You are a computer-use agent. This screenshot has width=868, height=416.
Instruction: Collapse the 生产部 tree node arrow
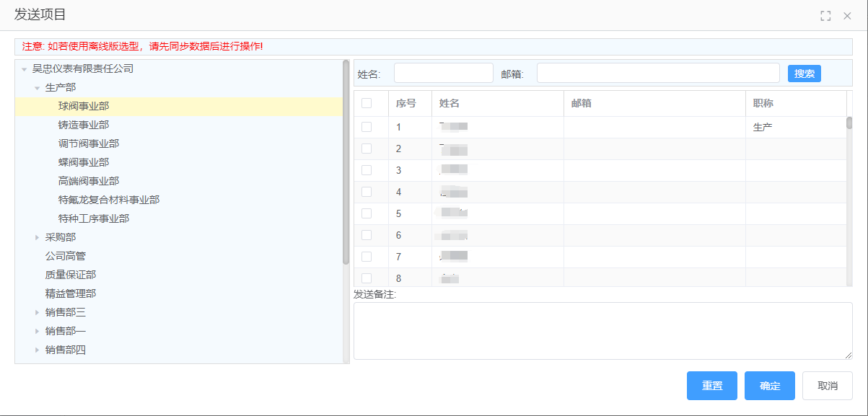coord(38,88)
